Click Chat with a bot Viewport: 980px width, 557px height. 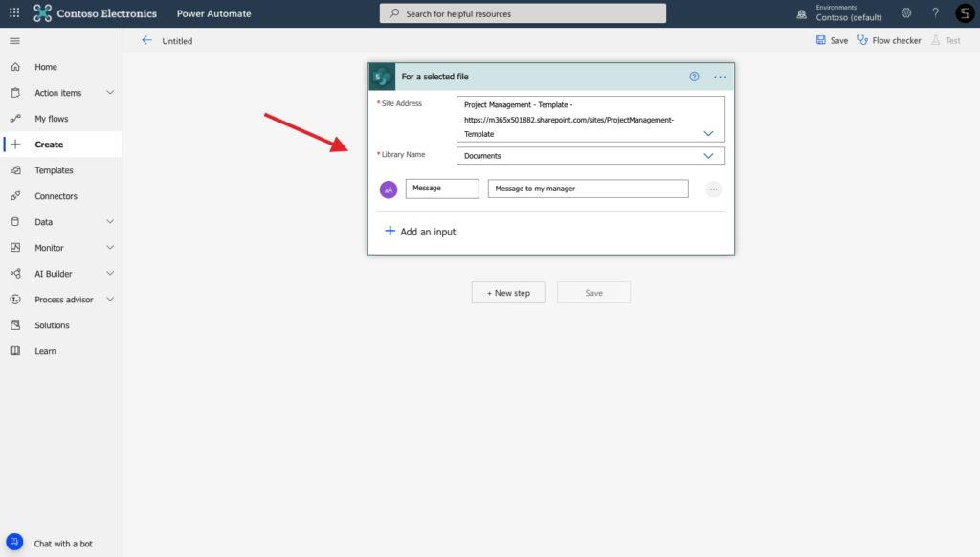tap(63, 544)
